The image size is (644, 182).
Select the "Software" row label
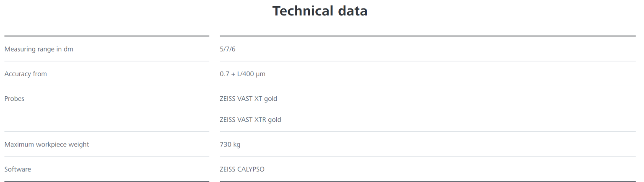(x=18, y=169)
